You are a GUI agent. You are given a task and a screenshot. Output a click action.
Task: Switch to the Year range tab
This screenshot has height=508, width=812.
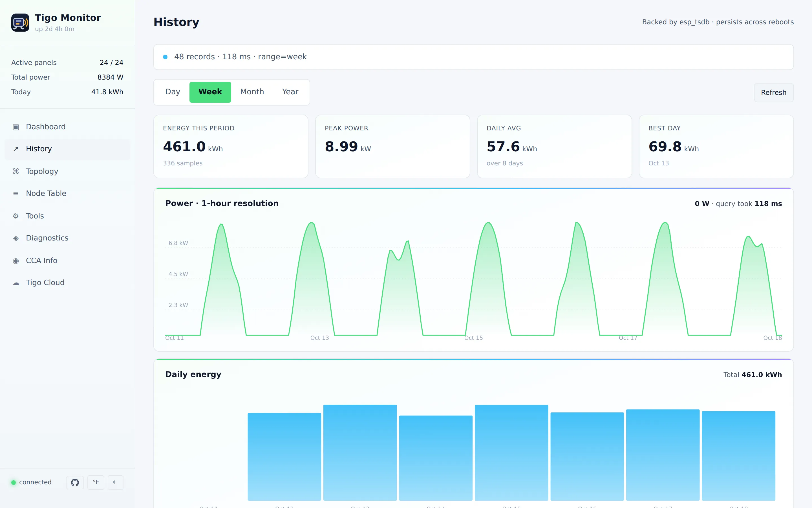click(x=290, y=92)
